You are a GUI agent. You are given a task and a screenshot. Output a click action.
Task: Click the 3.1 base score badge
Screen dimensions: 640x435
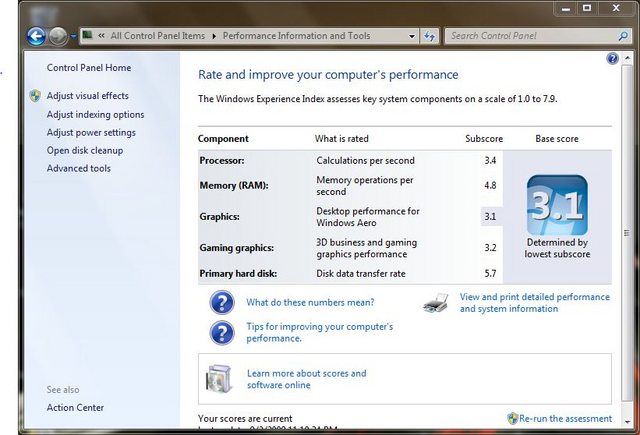(x=557, y=205)
